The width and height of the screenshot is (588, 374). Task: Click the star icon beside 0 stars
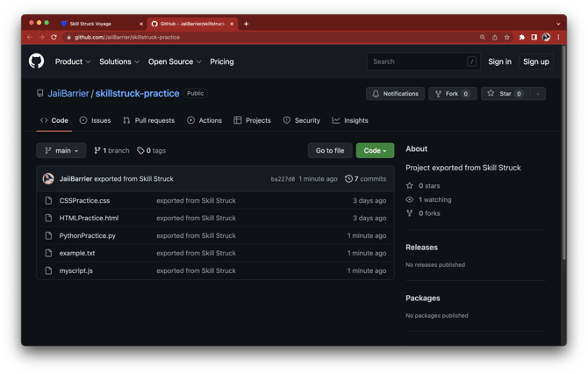click(x=410, y=186)
